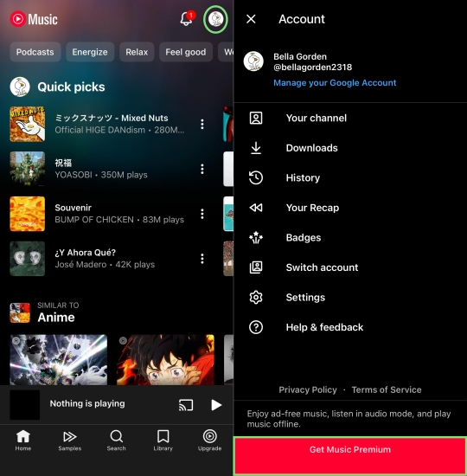Click the Settings gear icon

256,297
